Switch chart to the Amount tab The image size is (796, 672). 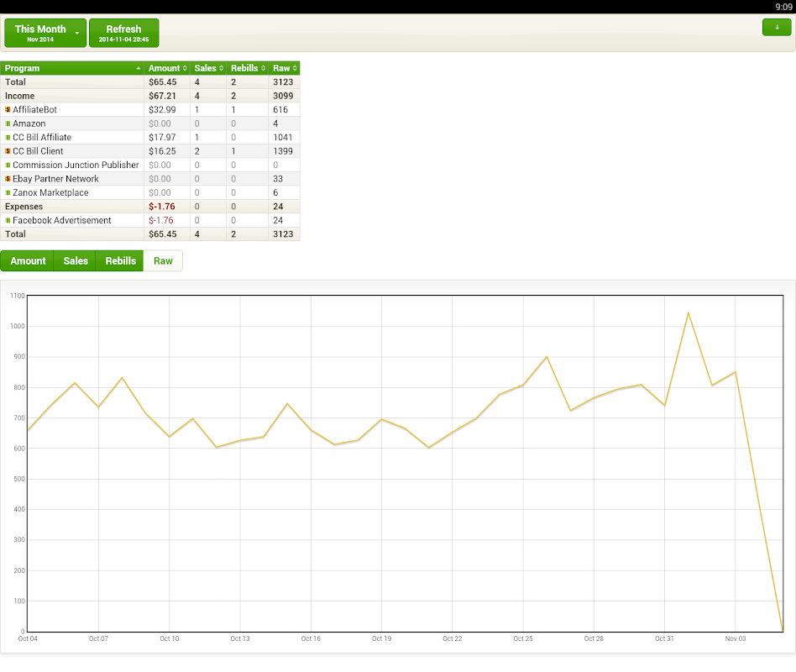(28, 260)
